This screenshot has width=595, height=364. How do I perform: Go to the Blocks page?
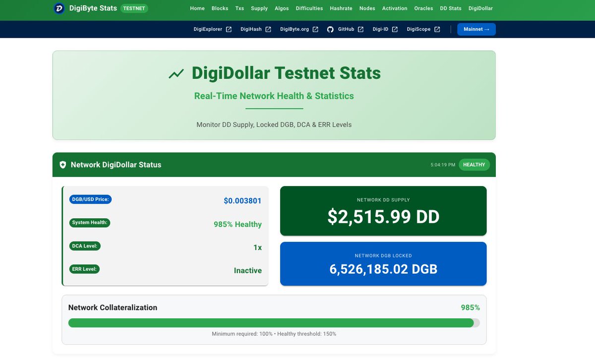coord(220,8)
